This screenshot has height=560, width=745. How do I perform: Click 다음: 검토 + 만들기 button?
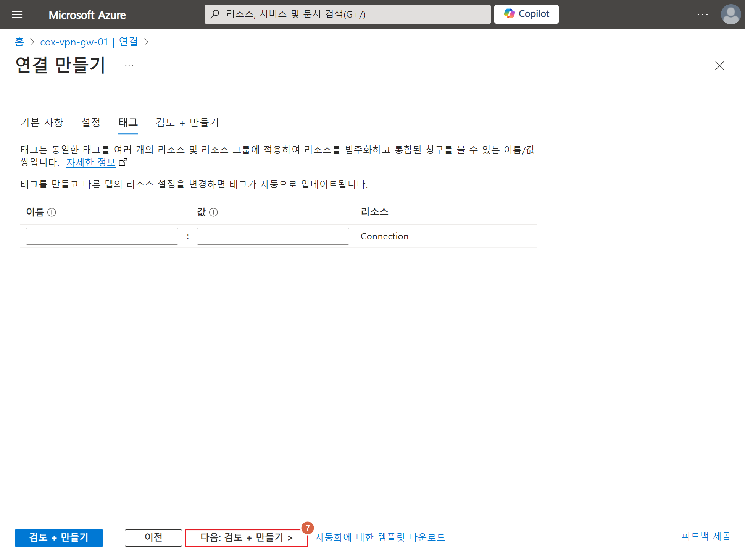pos(246,537)
